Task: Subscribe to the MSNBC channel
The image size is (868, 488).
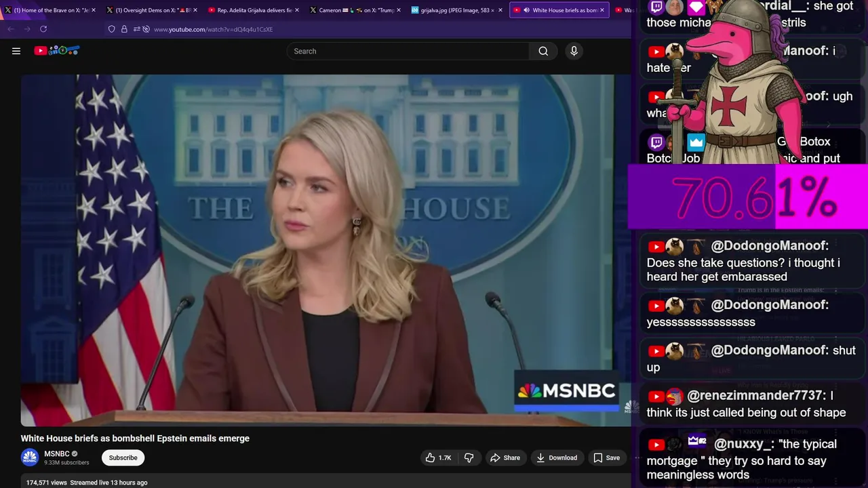Action: click(123, 457)
